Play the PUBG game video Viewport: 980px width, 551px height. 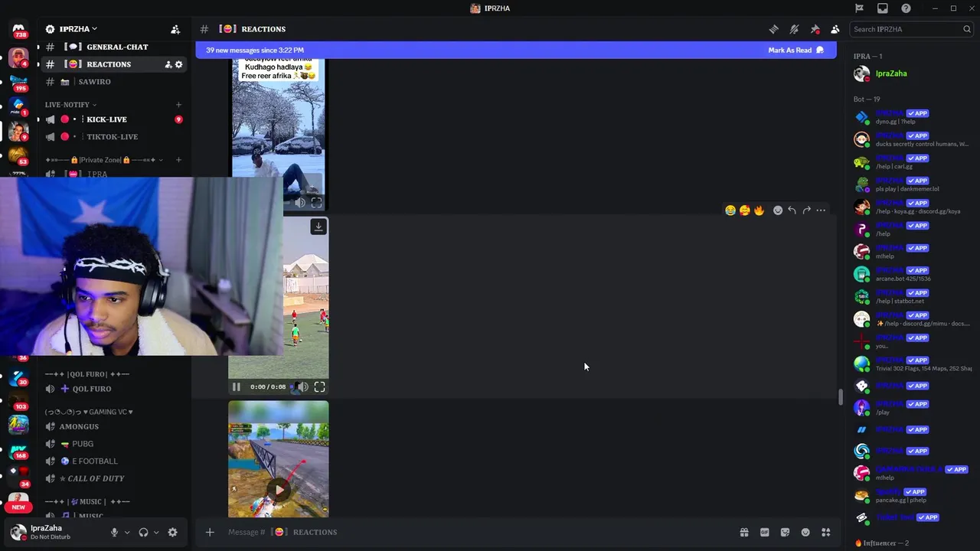coord(279,490)
